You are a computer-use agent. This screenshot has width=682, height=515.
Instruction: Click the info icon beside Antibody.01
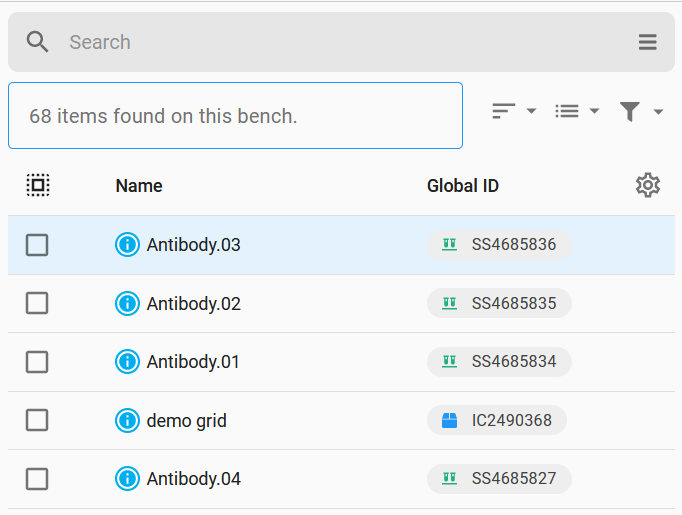click(127, 362)
